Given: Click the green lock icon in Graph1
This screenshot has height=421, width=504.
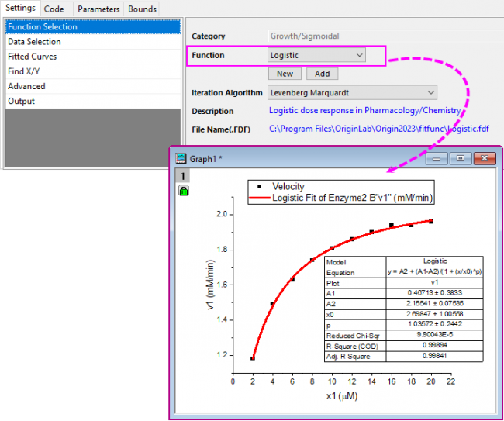Looking at the screenshot, I should coord(184,190).
